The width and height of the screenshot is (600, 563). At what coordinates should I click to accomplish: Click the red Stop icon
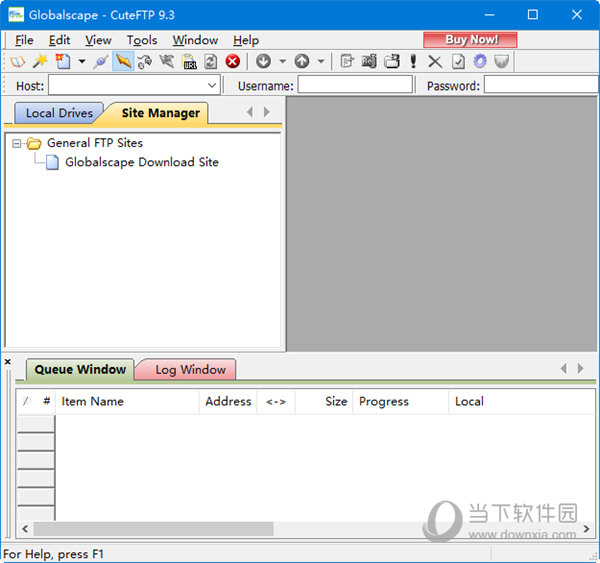pos(233,61)
